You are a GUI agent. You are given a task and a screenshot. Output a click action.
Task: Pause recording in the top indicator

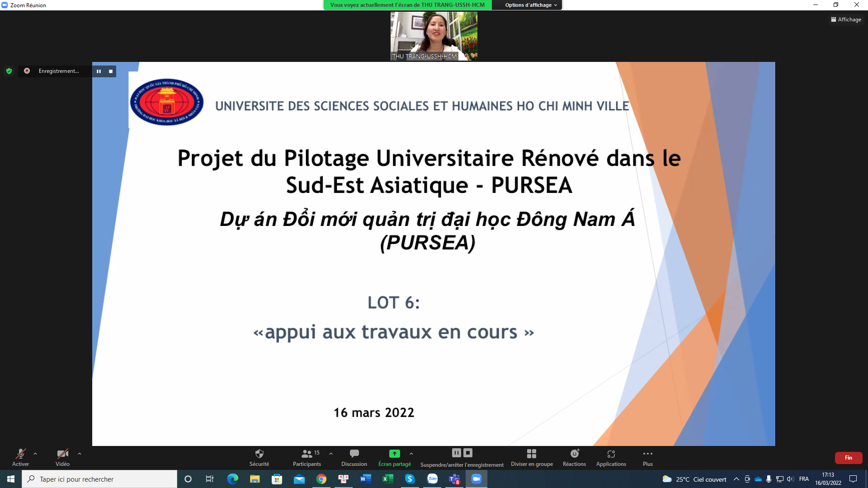pos(99,71)
